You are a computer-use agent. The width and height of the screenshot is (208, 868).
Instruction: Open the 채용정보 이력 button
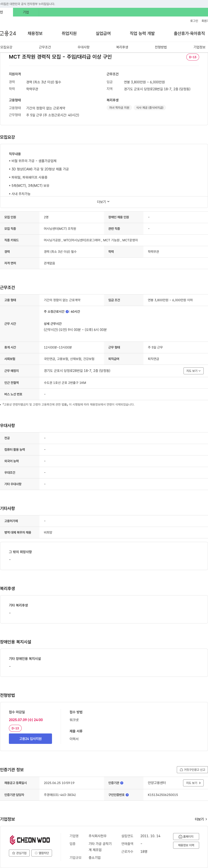(x=186, y=845)
